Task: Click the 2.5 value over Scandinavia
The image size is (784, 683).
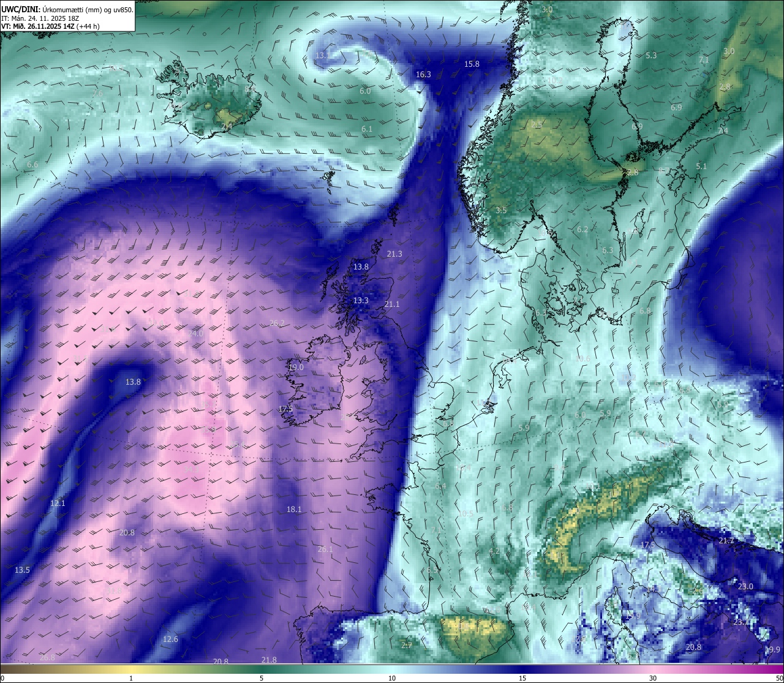Action: [x=537, y=125]
